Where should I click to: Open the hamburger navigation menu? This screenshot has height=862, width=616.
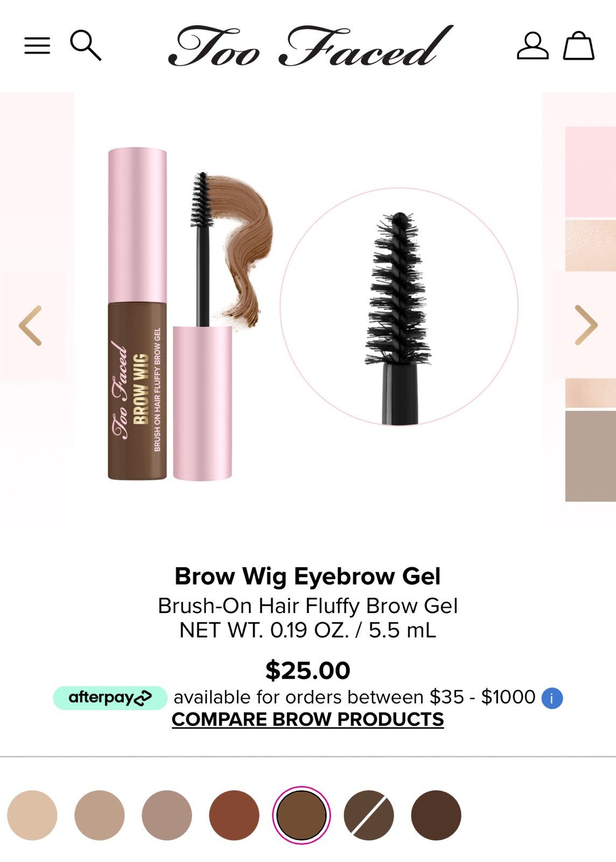click(37, 46)
